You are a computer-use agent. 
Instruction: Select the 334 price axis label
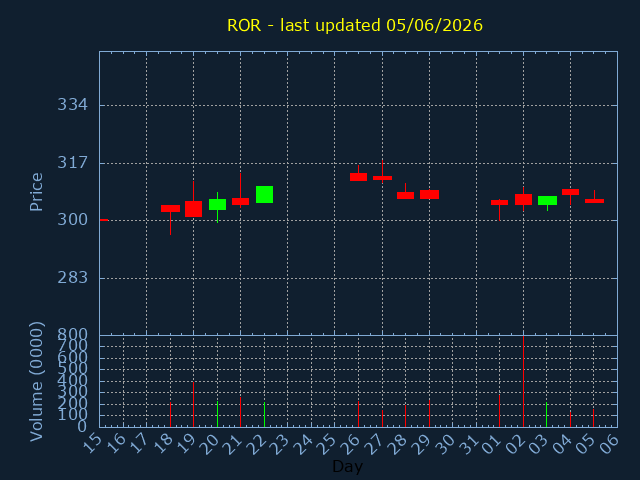[72, 105]
